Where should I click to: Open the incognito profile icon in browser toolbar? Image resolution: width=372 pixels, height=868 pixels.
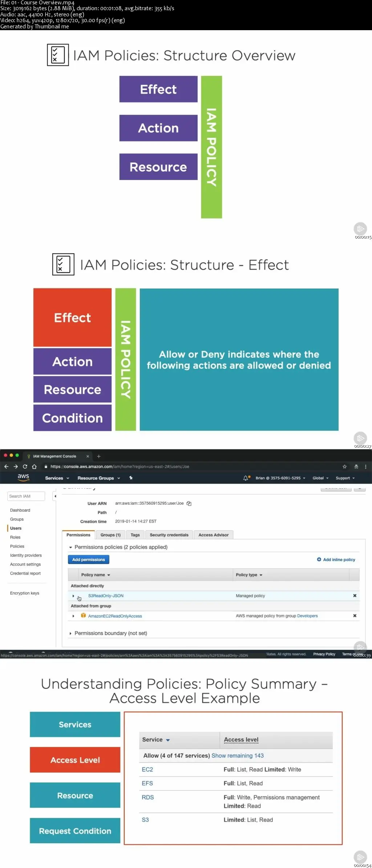coord(356,467)
